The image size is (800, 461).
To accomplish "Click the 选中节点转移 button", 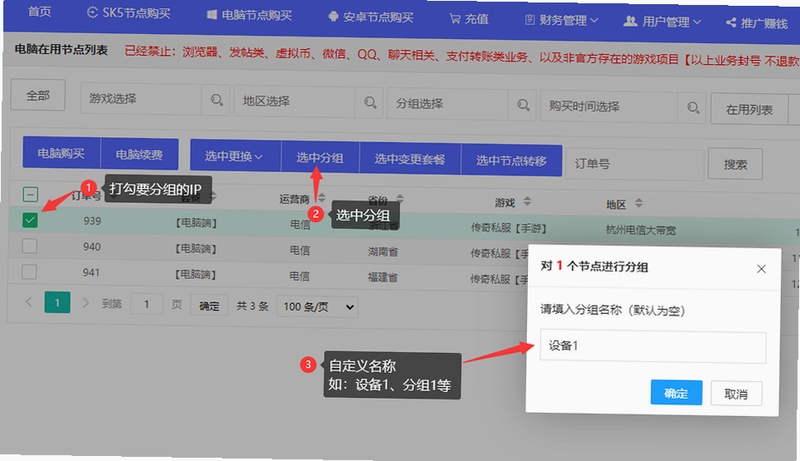I will [511, 161].
